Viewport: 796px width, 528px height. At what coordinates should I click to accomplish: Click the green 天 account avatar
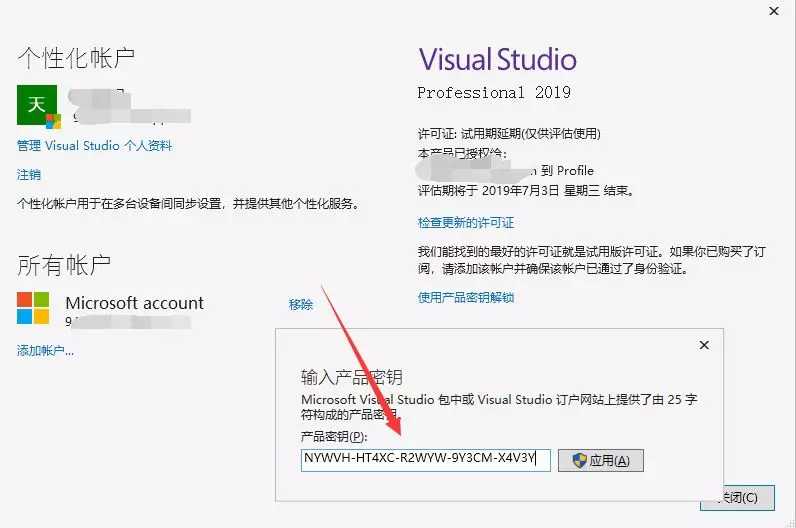pyautogui.click(x=37, y=105)
